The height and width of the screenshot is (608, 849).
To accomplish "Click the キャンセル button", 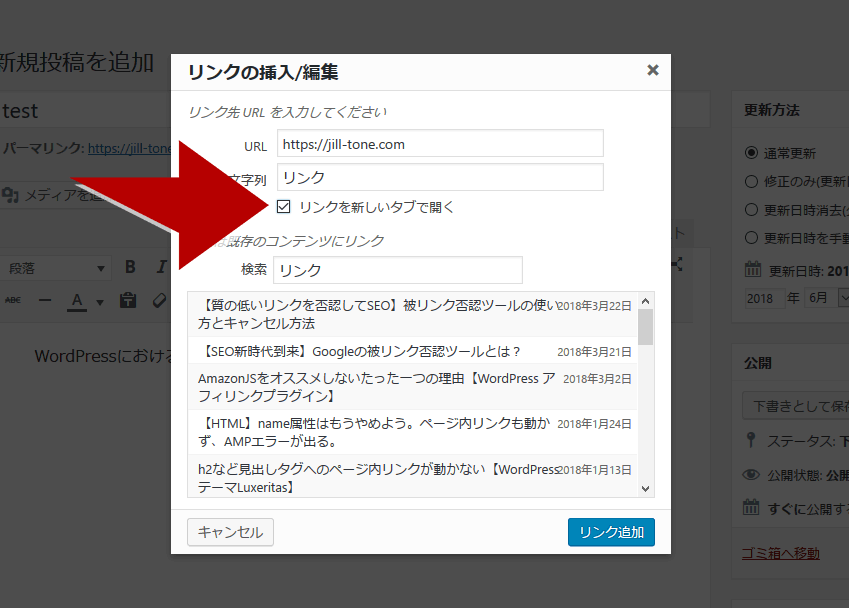I will (x=230, y=532).
